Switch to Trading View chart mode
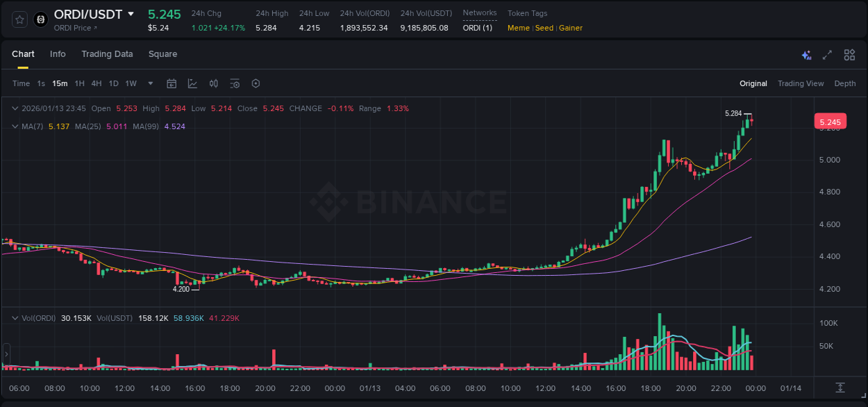868x407 pixels. coord(801,83)
